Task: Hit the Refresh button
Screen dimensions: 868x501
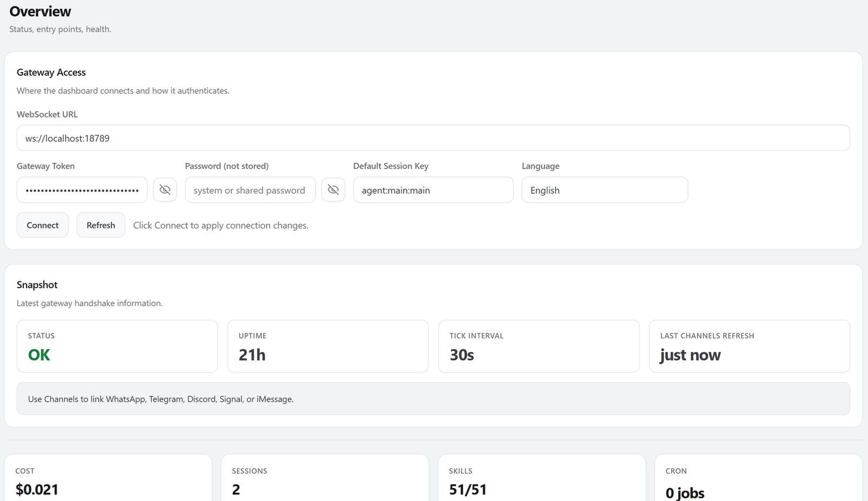Action: (x=101, y=225)
